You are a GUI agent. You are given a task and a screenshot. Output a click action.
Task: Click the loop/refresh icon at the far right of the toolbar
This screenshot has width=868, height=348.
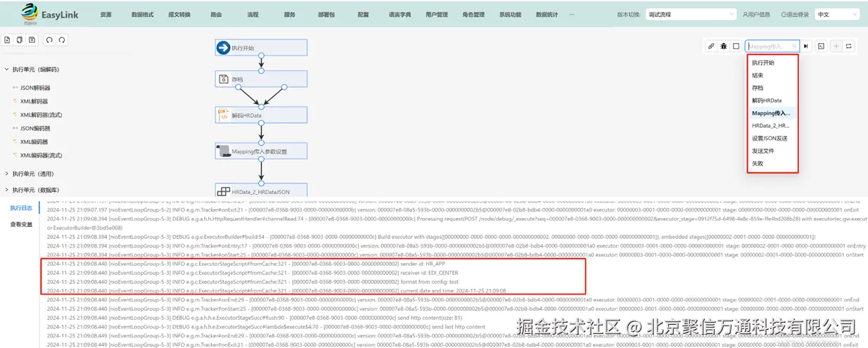[x=849, y=46]
